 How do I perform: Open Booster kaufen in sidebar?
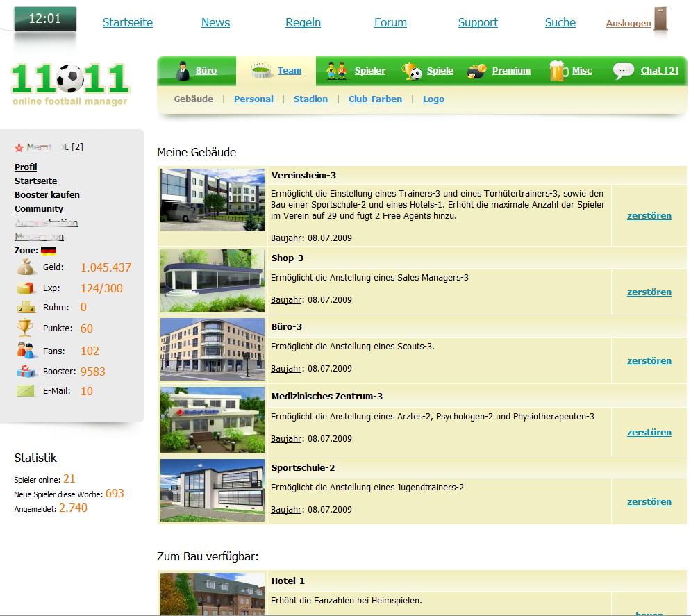(47, 194)
